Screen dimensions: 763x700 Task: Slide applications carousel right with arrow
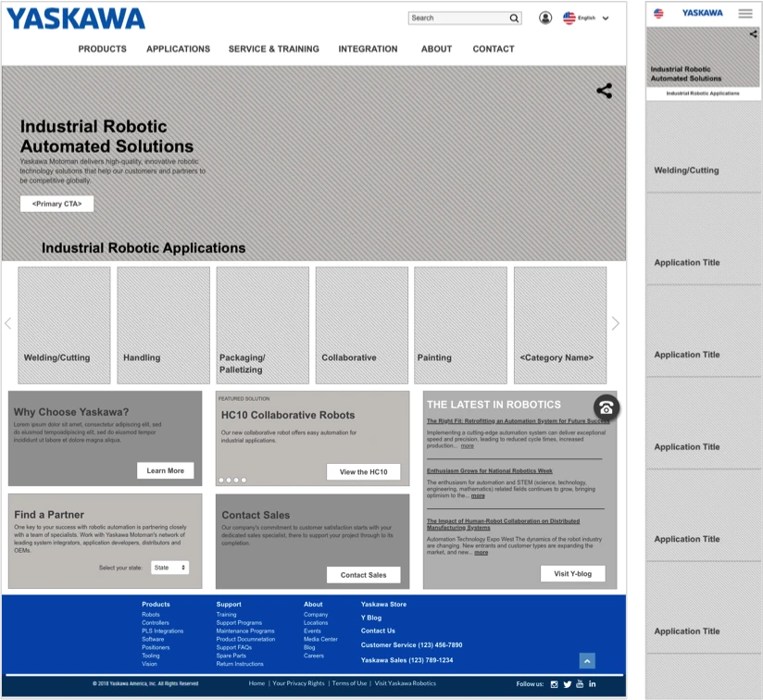pyautogui.click(x=616, y=323)
